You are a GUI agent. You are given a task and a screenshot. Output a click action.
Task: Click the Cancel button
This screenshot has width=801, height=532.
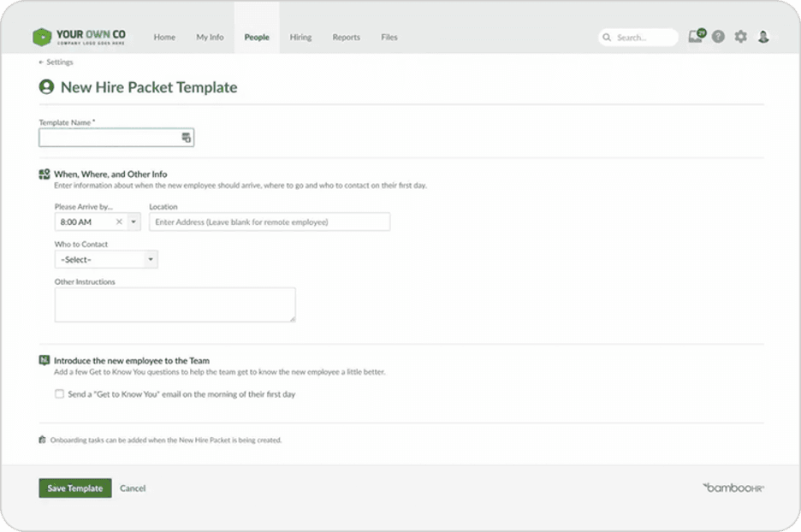[x=134, y=488]
